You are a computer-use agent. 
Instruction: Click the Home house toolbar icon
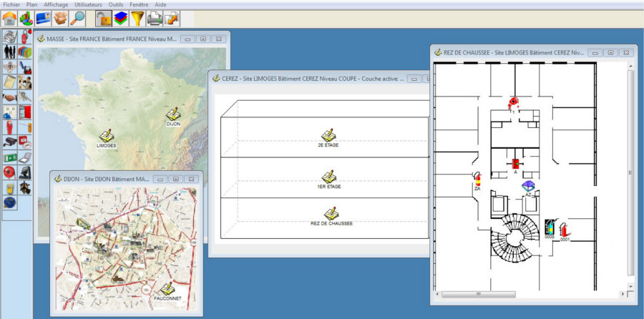(9, 19)
